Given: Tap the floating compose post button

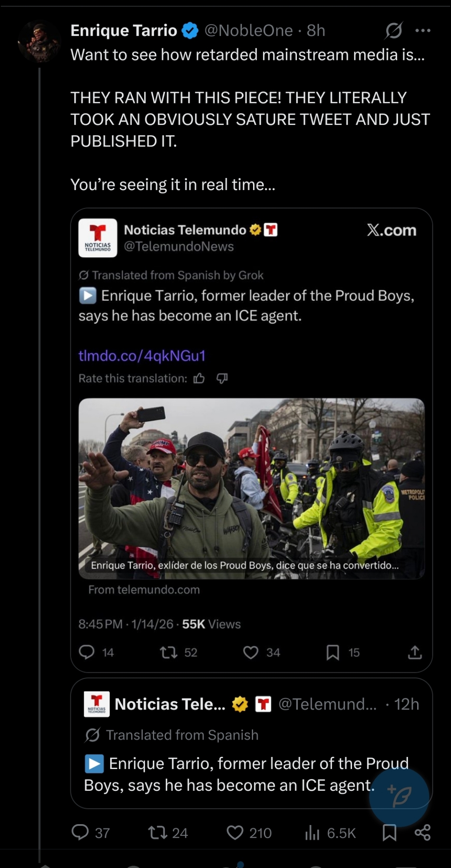Looking at the screenshot, I should pyautogui.click(x=399, y=796).
